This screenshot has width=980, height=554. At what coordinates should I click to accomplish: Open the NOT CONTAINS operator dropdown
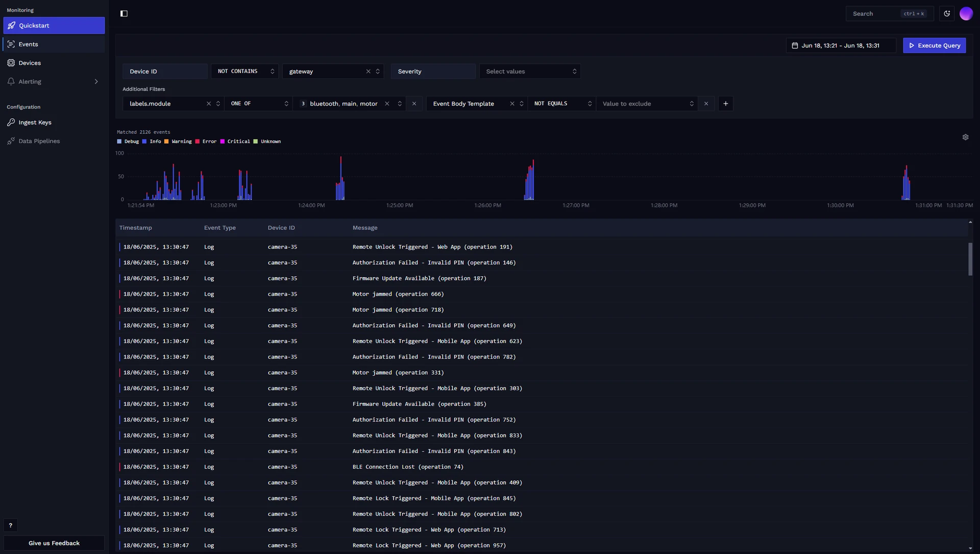(x=245, y=71)
